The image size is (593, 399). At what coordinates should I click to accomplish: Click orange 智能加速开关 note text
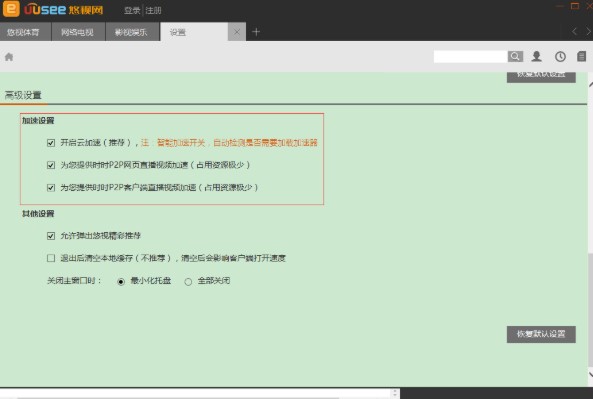[229, 143]
